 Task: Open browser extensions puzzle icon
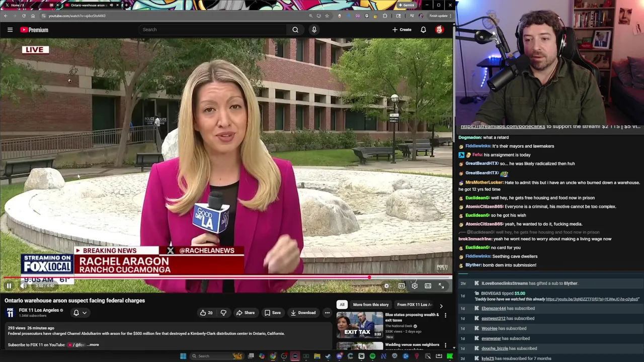pyautogui.click(x=385, y=16)
